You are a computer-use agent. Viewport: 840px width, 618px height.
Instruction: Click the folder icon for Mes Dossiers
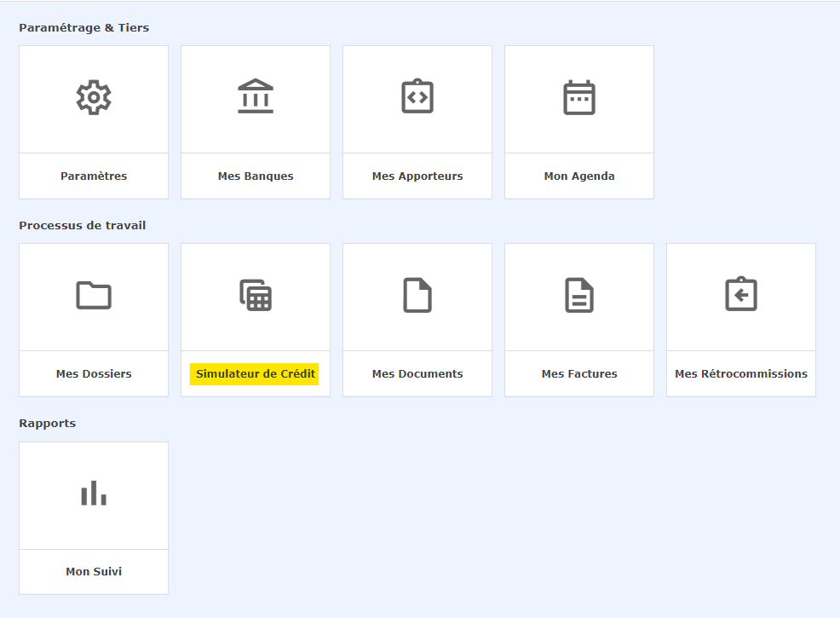(x=94, y=295)
